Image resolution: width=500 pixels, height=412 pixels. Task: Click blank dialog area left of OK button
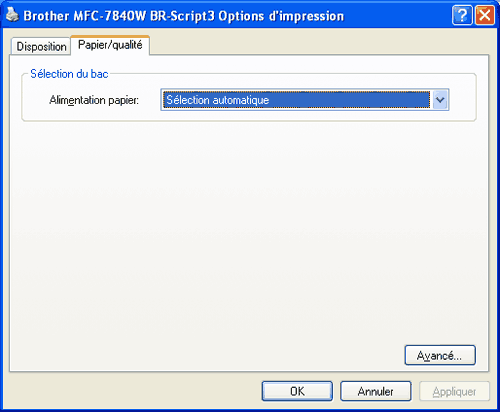pos(133,391)
